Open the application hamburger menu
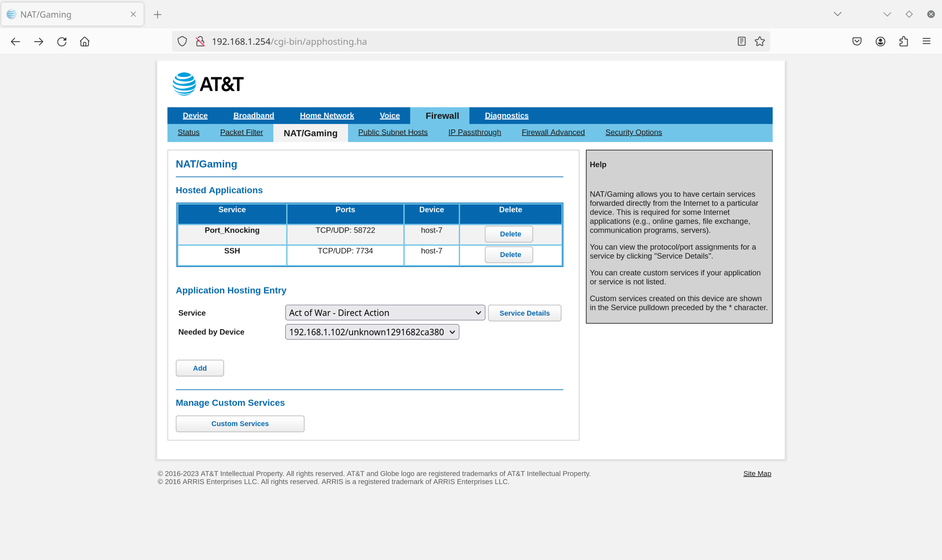This screenshot has width=942, height=560. [x=927, y=42]
